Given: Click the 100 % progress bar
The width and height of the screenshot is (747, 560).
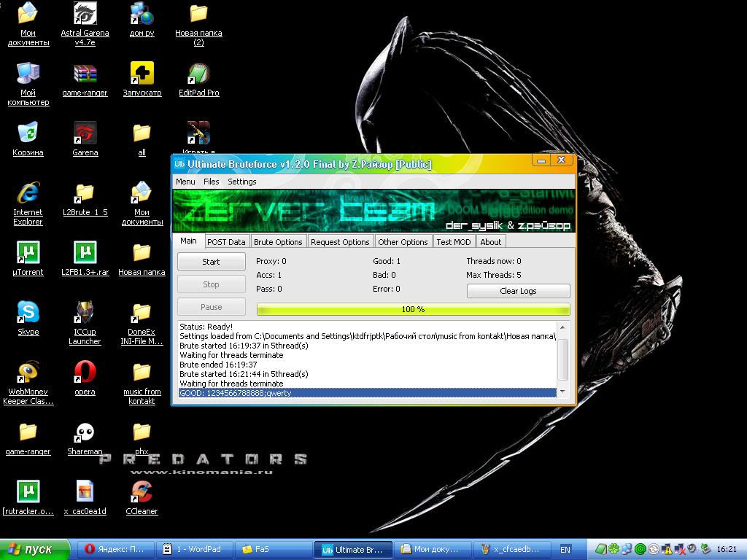Looking at the screenshot, I should tap(413, 309).
